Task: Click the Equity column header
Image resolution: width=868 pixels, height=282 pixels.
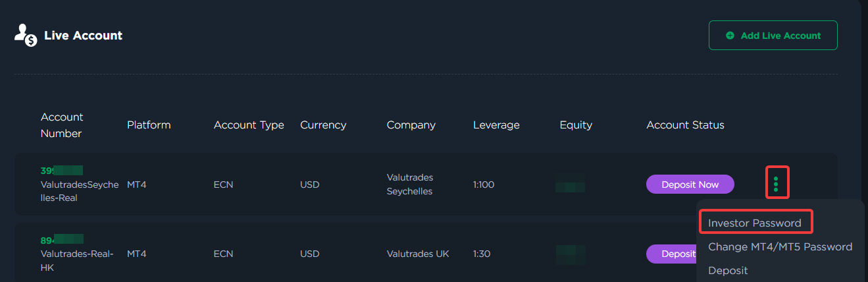Action: point(576,125)
